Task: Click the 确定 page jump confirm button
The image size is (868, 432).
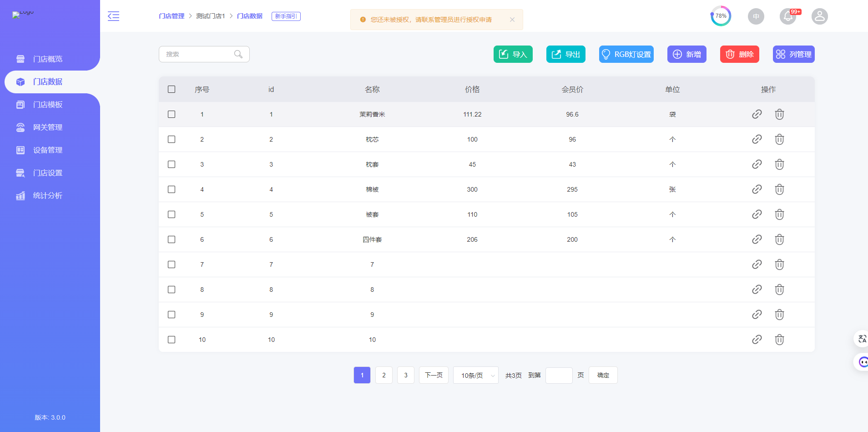Action: coord(603,375)
